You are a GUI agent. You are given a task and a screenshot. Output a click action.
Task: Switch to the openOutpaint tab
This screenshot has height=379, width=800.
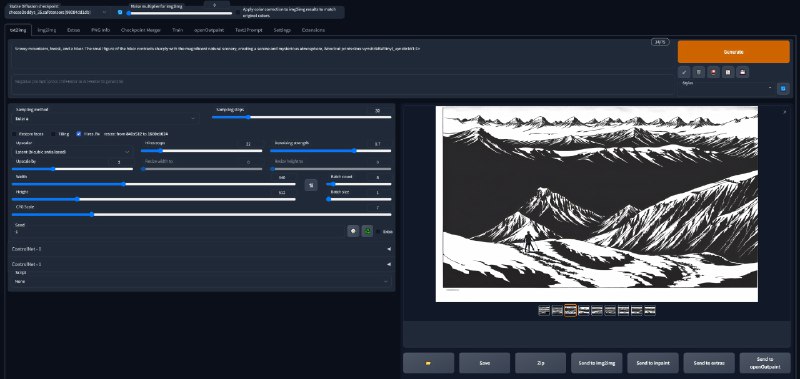coord(209,30)
